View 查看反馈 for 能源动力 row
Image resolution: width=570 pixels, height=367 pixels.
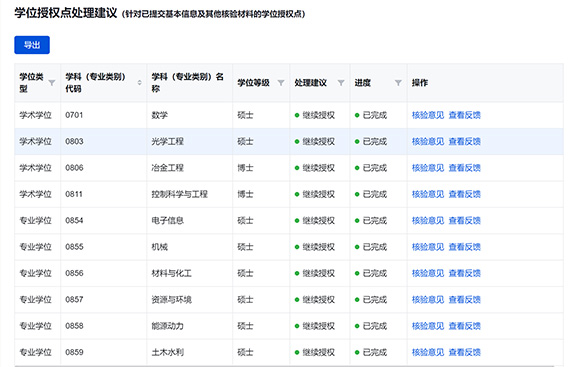[x=465, y=326]
